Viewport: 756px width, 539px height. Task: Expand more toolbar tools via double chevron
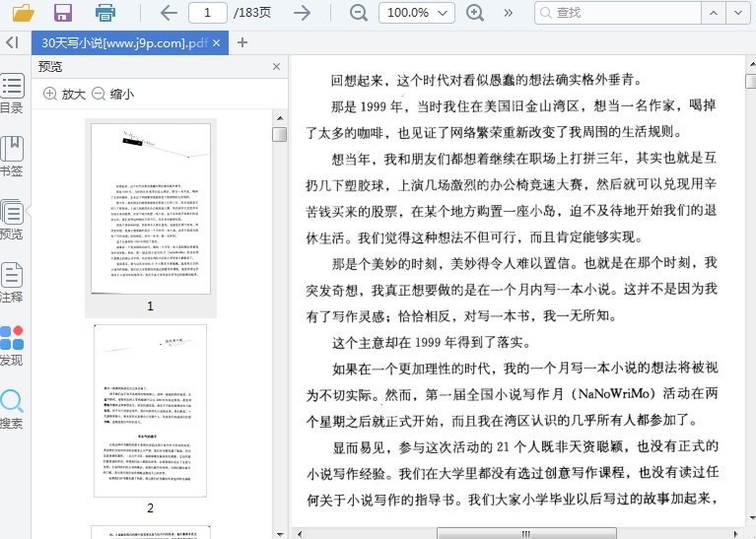pyautogui.click(x=509, y=13)
